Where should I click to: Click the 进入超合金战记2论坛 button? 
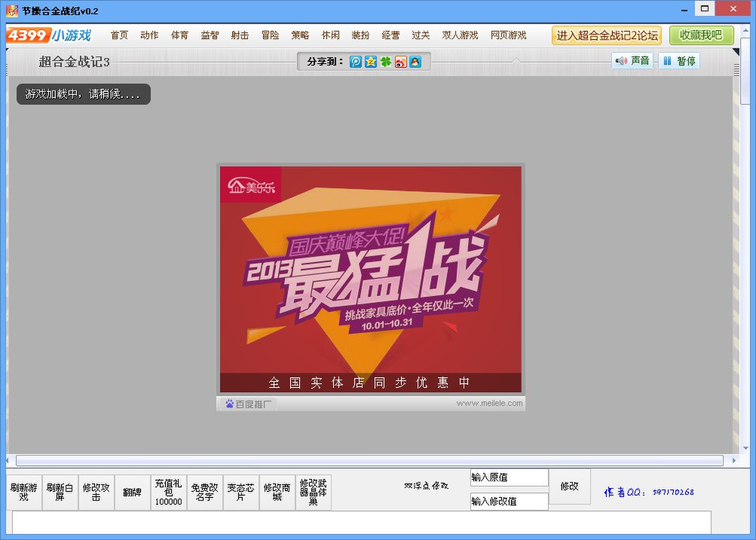(x=606, y=35)
